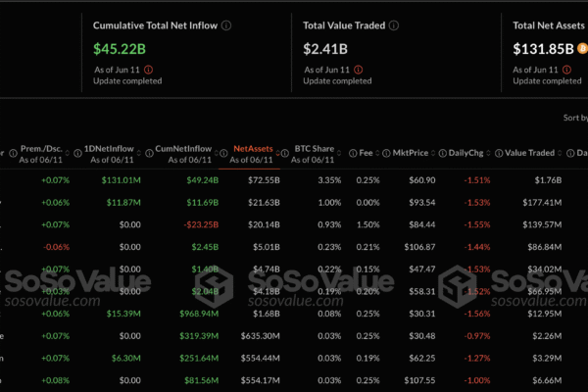Sort by the CumNetInflow column header
Image resolution: width=588 pixels, height=392 pixels.
click(186, 154)
